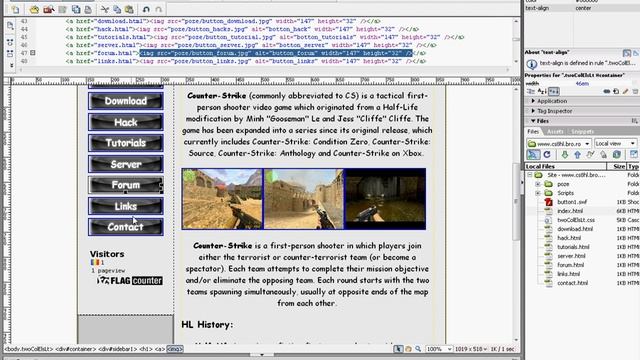Click the Redo arrow icon
Viewport: 640px width, 360px height.
point(159,9)
